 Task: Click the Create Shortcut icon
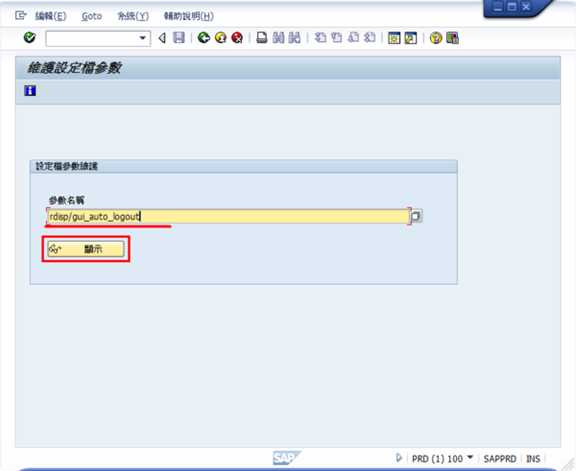pyautogui.click(x=411, y=38)
